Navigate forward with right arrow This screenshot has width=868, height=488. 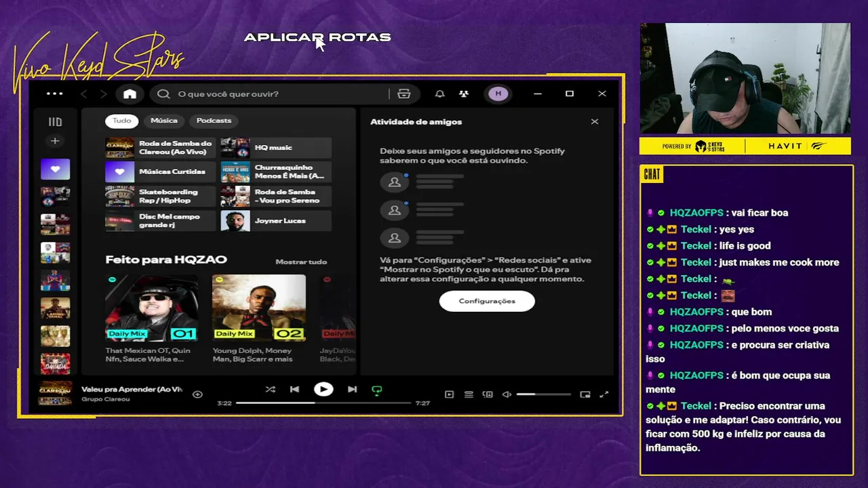click(103, 94)
